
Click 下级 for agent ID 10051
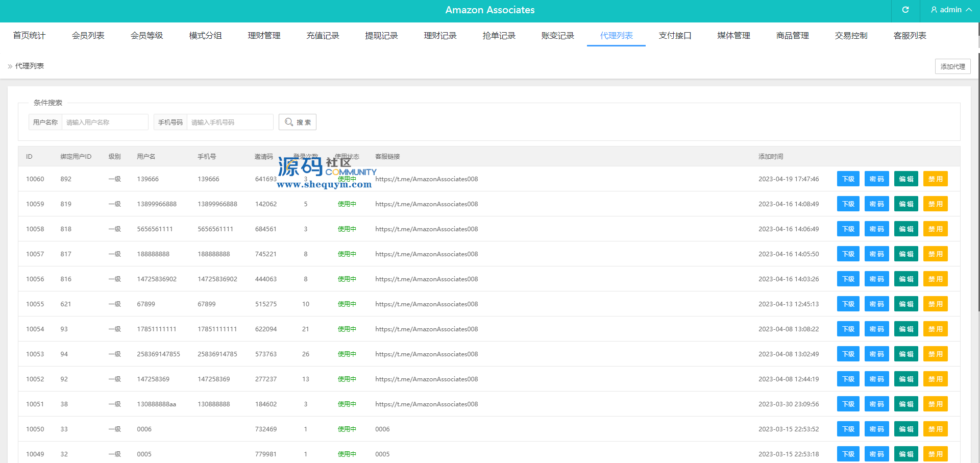(848, 404)
